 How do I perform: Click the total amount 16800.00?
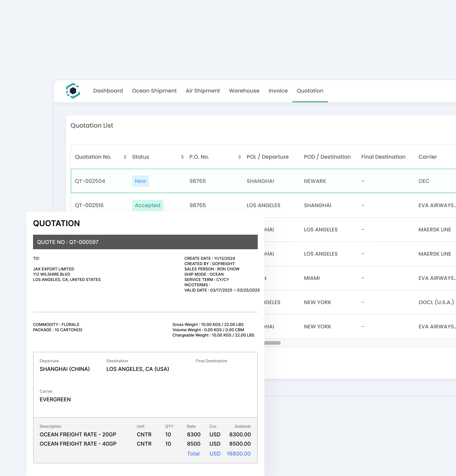(x=238, y=454)
